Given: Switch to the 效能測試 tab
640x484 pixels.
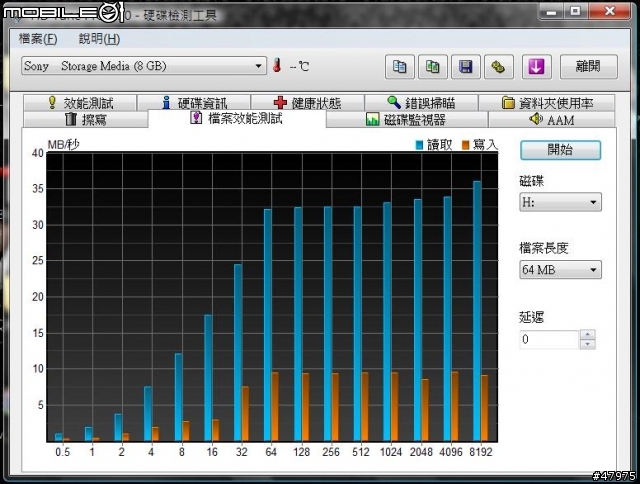Looking at the screenshot, I should (80, 102).
